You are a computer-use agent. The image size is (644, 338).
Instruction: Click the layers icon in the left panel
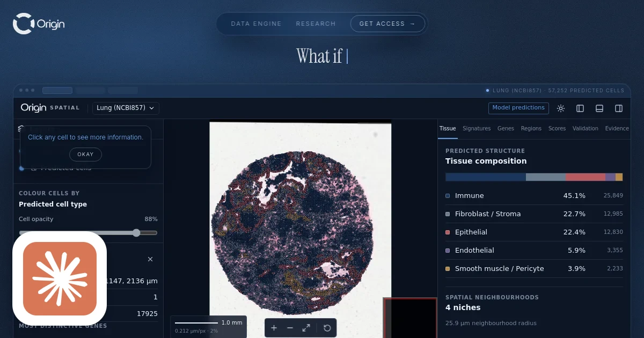21,129
